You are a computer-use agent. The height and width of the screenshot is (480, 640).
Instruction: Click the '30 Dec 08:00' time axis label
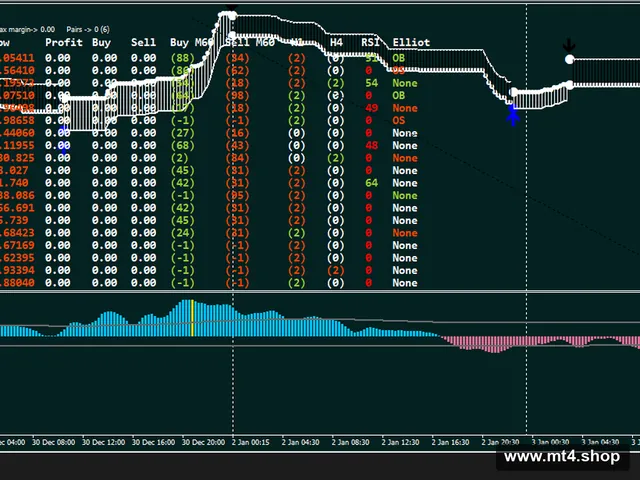(x=53, y=442)
